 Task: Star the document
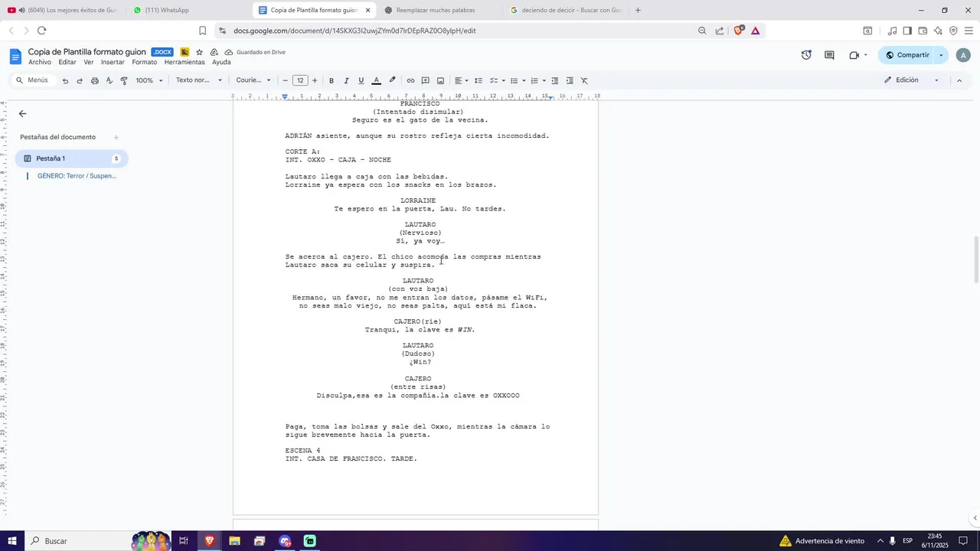199,52
